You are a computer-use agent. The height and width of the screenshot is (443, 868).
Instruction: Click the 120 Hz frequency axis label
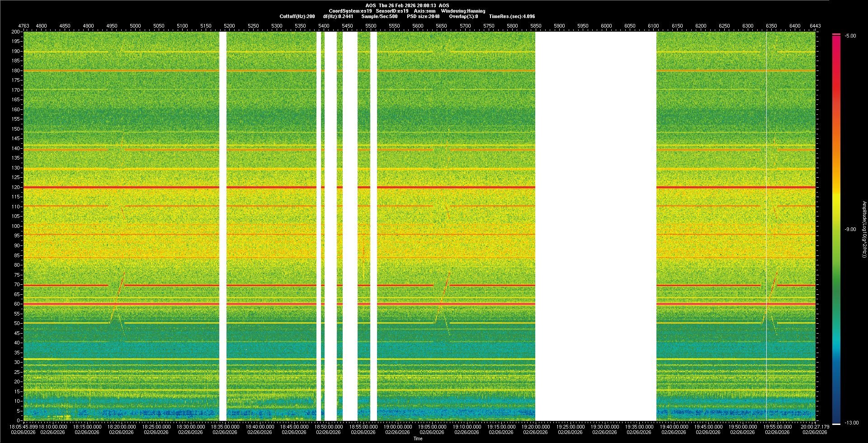tap(16, 187)
